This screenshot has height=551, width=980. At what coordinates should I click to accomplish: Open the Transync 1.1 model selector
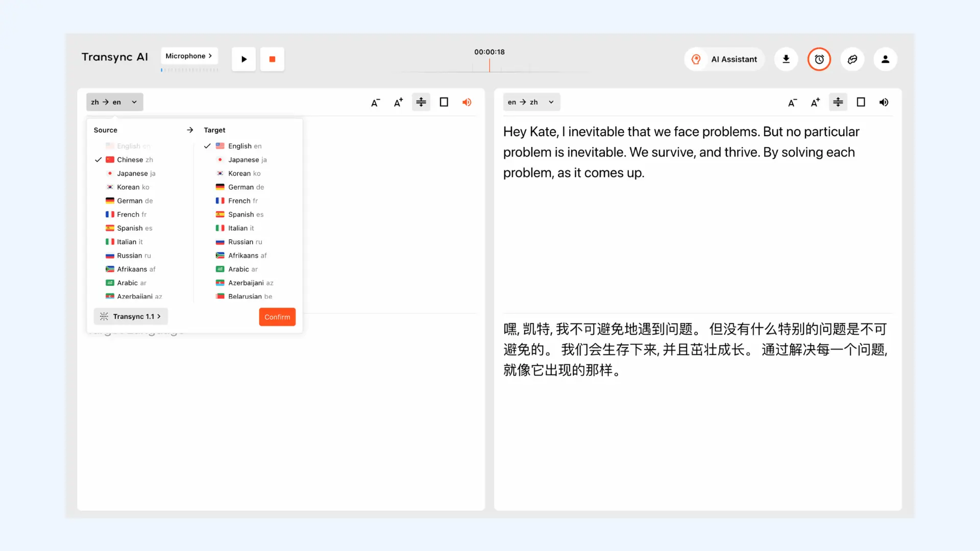pos(131,316)
